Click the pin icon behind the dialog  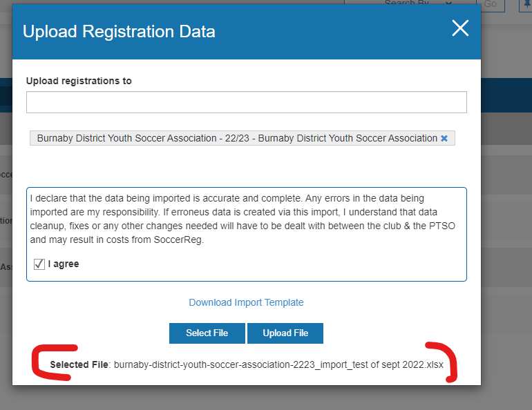click(526, 4)
